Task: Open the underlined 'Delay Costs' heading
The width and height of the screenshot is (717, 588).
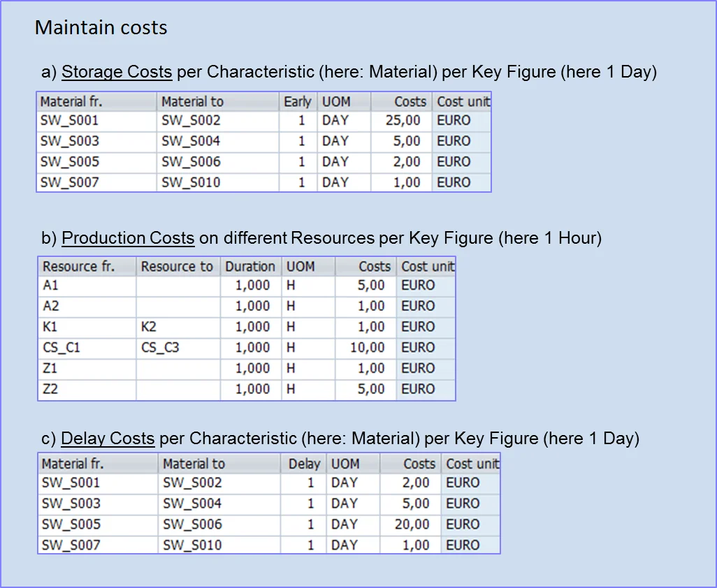Action: click(108, 438)
